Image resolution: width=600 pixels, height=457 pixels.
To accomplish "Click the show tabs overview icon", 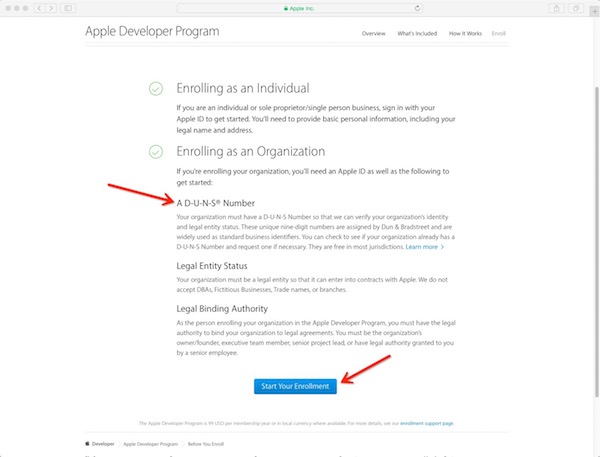I will point(575,8).
